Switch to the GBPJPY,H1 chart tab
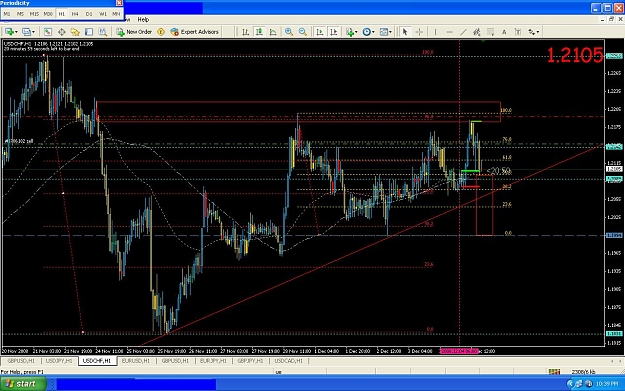 click(x=251, y=361)
